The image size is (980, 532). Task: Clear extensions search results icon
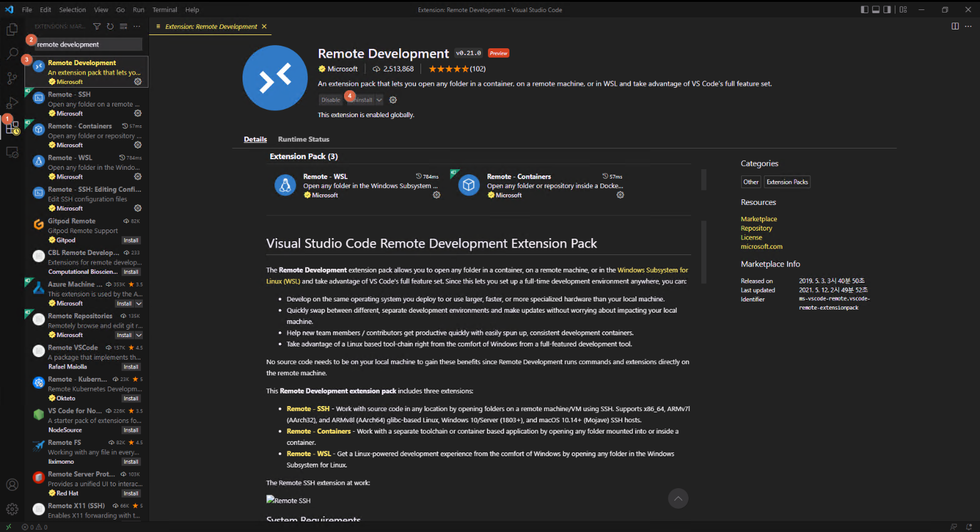[x=123, y=26]
